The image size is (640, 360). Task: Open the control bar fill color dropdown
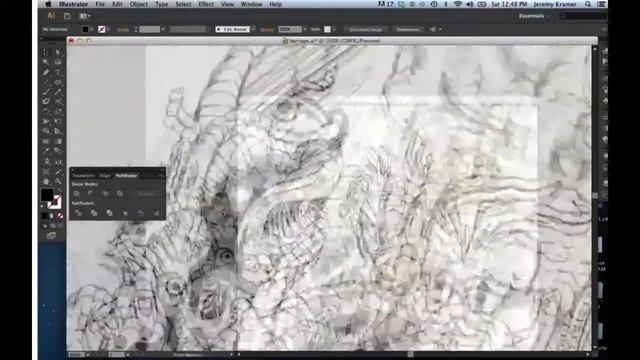[91, 29]
